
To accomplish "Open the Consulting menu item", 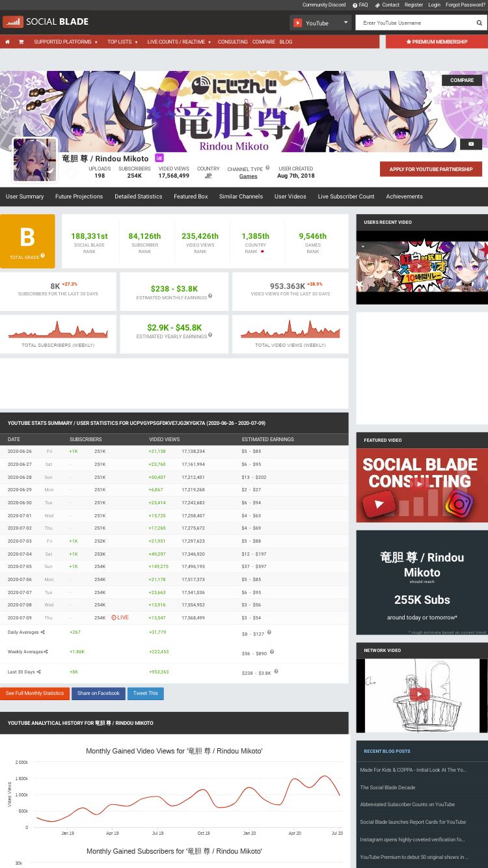I will (232, 42).
